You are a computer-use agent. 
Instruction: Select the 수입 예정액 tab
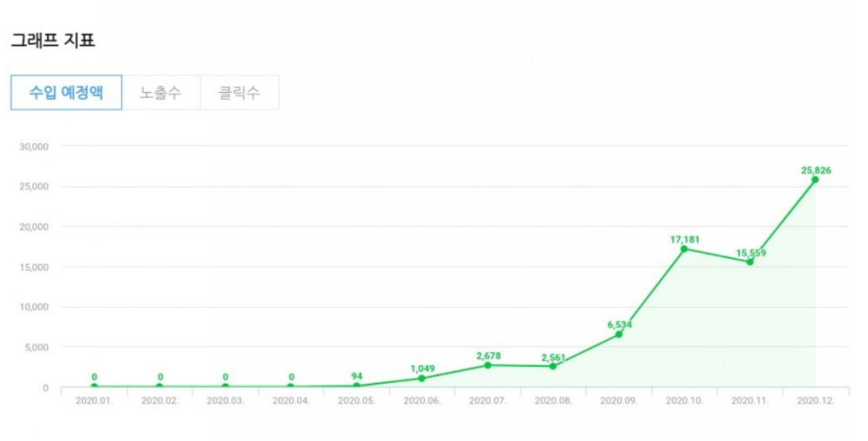[x=66, y=93]
